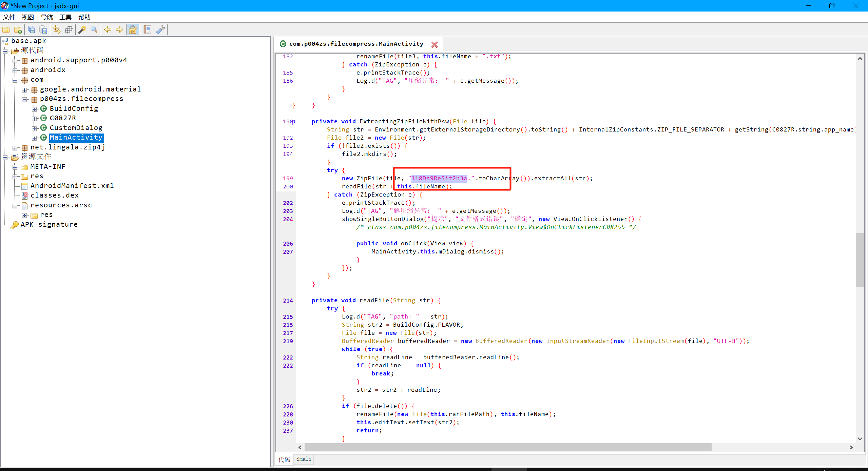
Task: Toggle flatten packages grid icon
Action: tap(69, 30)
